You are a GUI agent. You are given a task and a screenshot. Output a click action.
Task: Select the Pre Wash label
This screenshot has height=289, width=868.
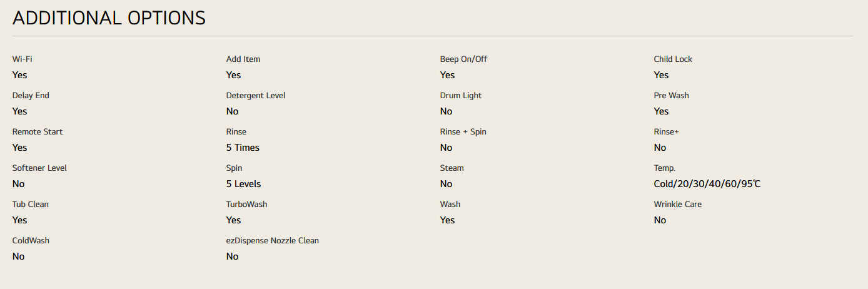point(671,96)
